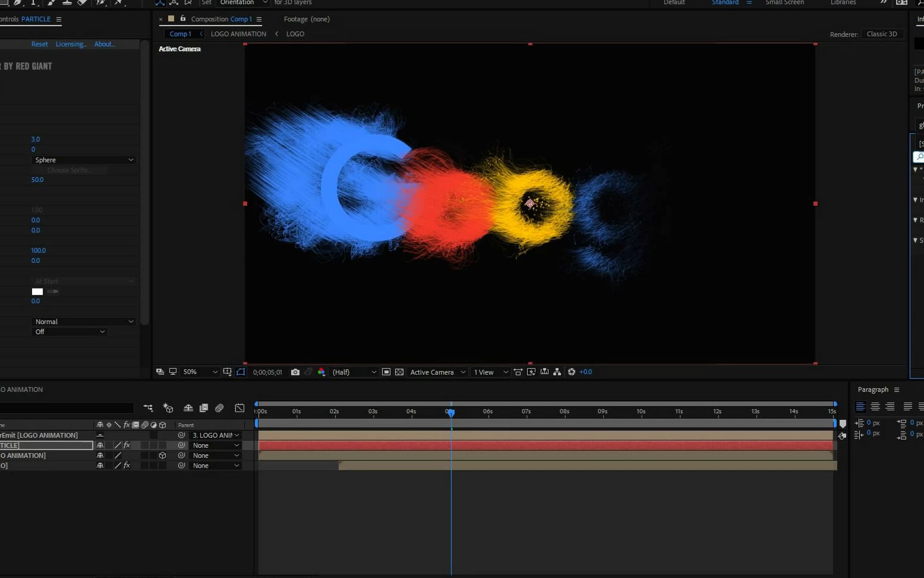The width and height of the screenshot is (924, 578).
Task: Switch to Comp 1 breadcrumb tab
Action: point(181,34)
